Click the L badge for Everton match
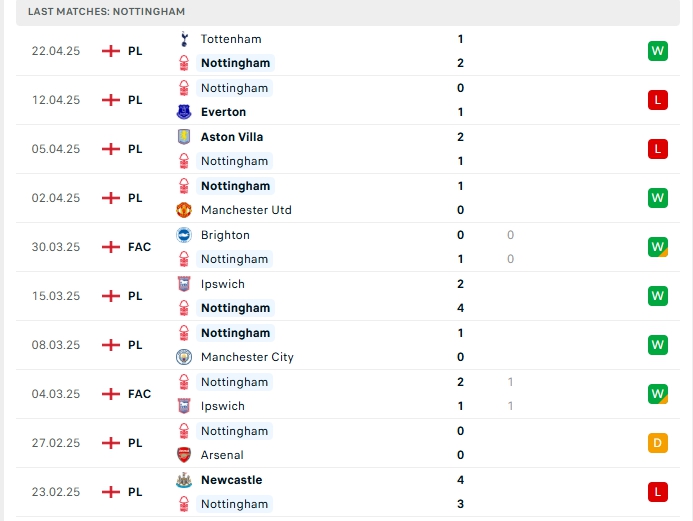 (658, 100)
